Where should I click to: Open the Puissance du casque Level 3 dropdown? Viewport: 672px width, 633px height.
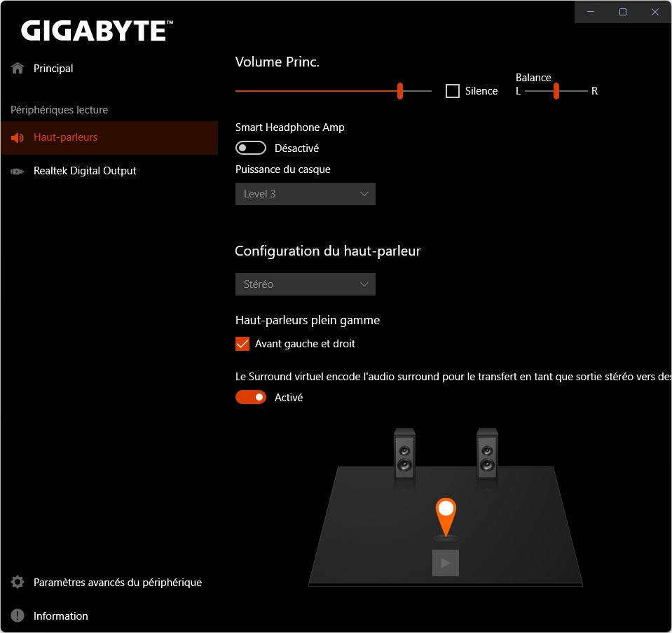point(306,194)
